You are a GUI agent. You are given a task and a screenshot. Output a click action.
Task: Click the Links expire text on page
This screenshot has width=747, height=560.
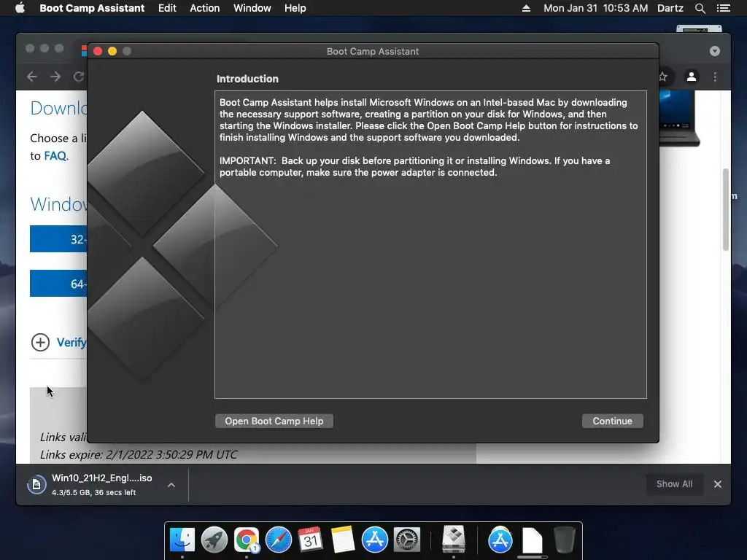[138, 455]
